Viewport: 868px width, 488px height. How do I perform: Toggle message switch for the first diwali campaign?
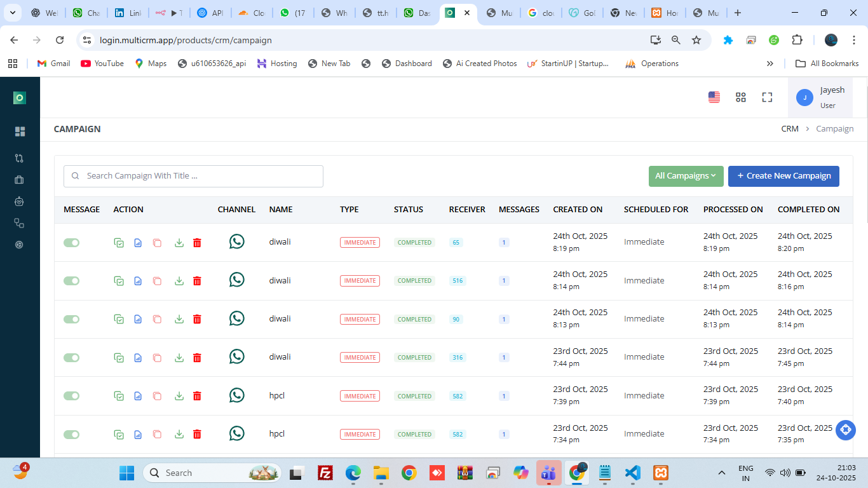[x=72, y=243]
